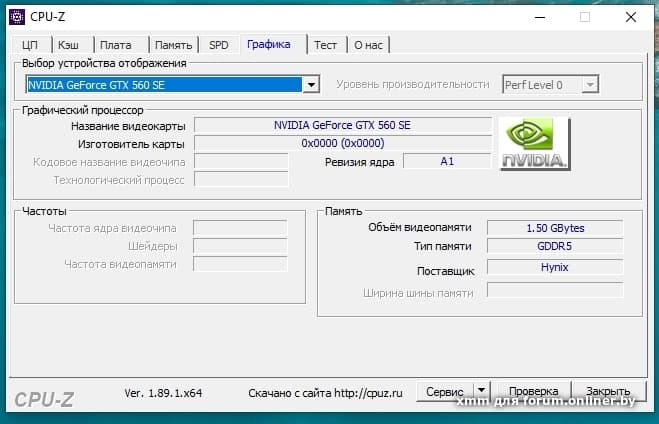Select the Графика tab
The width and height of the screenshot is (659, 424).
(x=269, y=44)
